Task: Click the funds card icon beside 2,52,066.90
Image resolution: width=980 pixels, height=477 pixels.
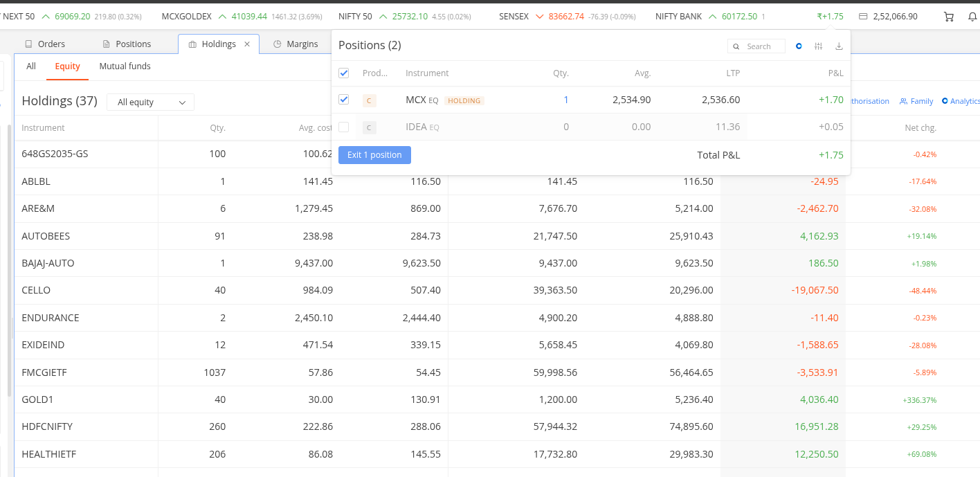Action: (863, 17)
